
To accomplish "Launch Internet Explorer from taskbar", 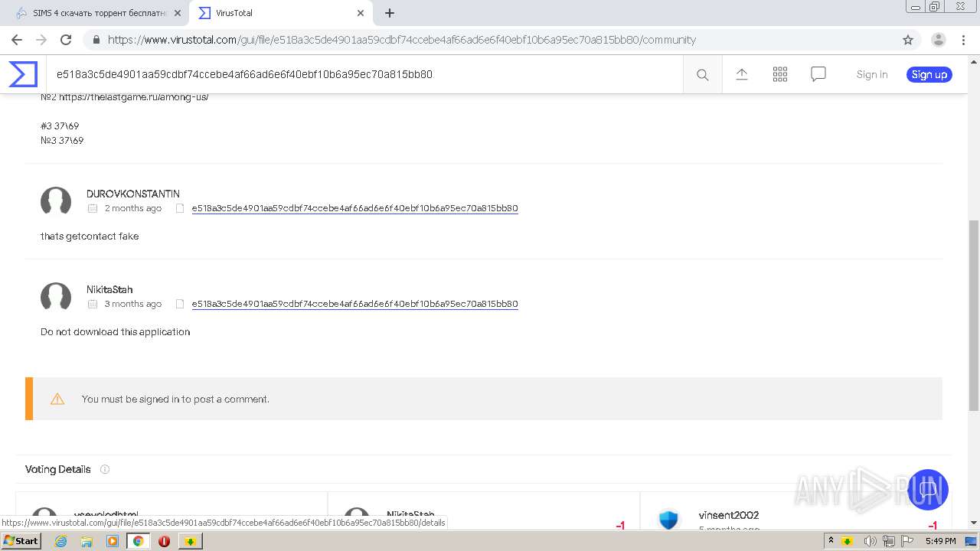I will point(60,541).
